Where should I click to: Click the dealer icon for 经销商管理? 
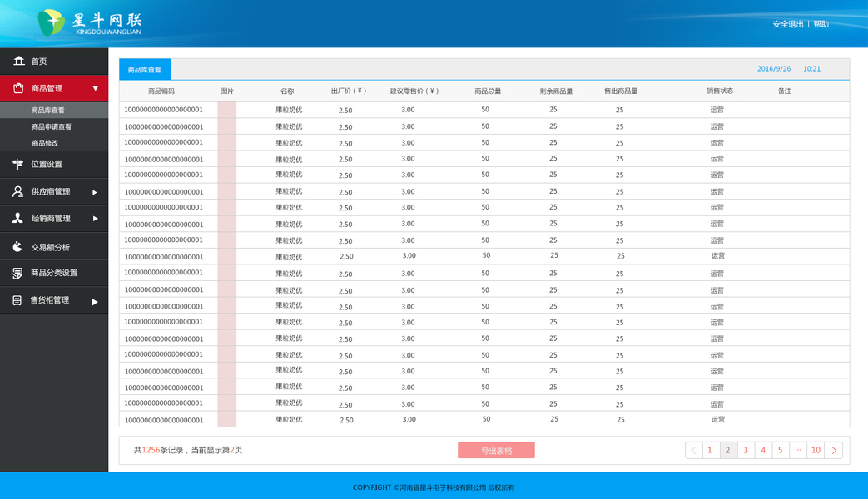pyautogui.click(x=17, y=218)
